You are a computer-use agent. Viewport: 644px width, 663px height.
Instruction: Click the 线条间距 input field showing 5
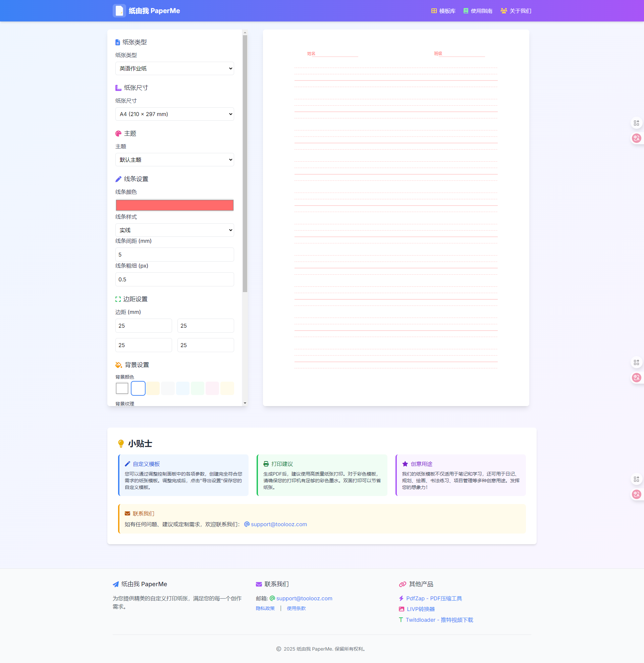(174, 255)
